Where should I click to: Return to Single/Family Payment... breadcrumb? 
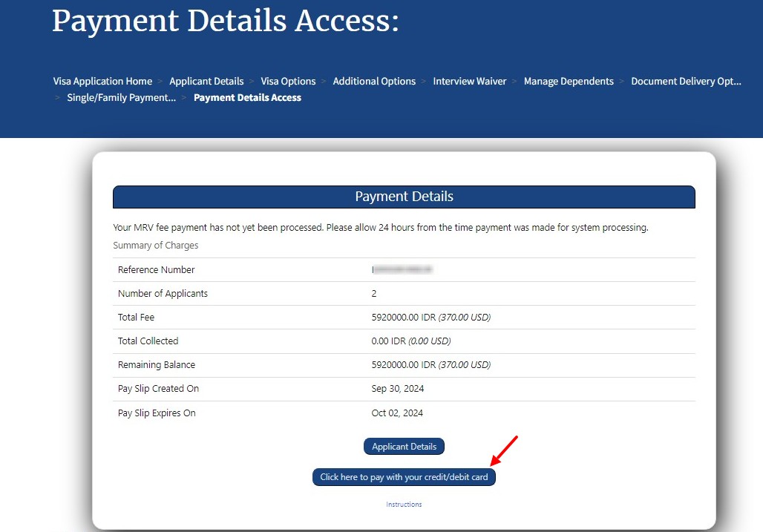tap(121, 98)
